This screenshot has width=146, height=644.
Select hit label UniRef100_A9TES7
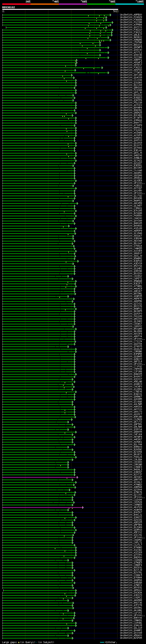click(131, 65)
